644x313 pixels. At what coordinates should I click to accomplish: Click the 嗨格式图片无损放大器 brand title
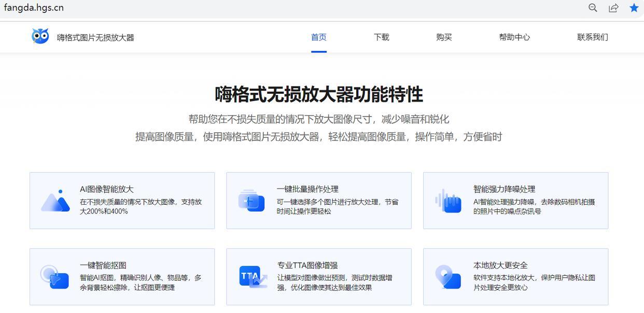tap(95, 37)
